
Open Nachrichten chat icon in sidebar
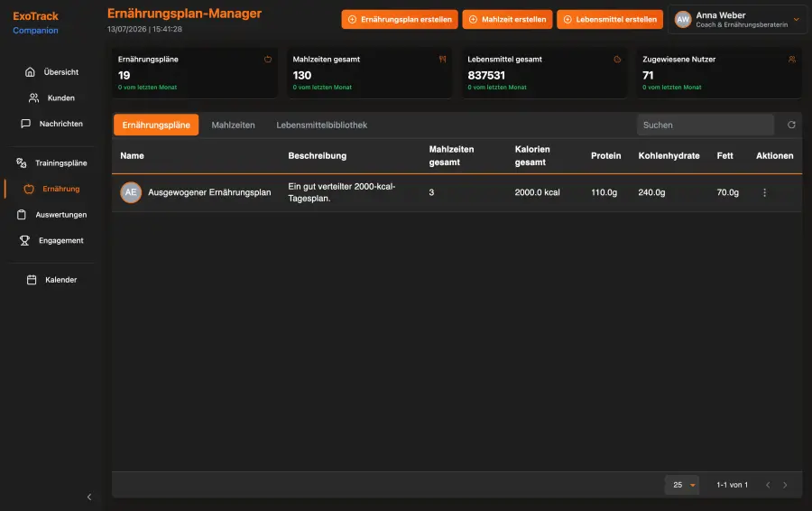[25, 124]
